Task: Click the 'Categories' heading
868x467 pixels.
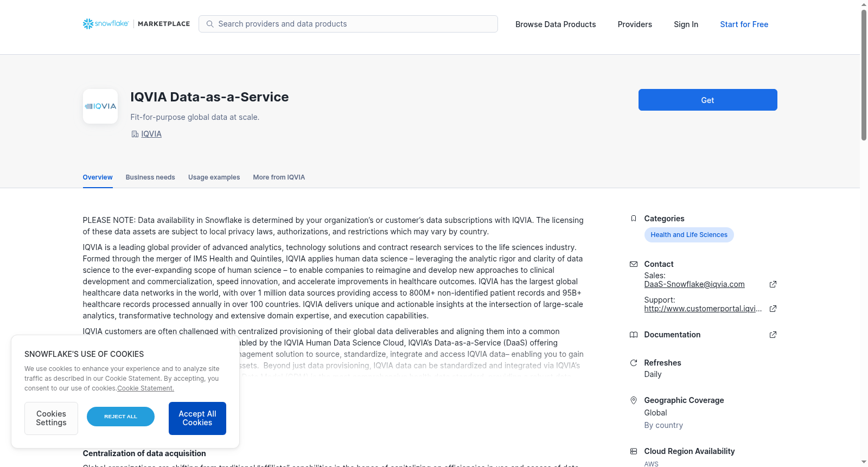Action: tap(664, 219)
